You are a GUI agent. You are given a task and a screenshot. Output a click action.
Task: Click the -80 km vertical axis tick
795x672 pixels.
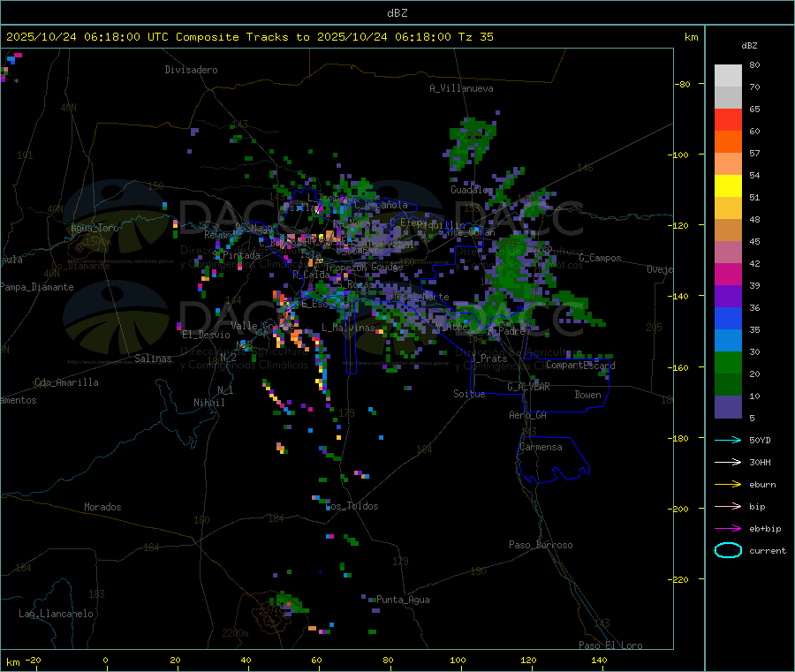point(683,84)
